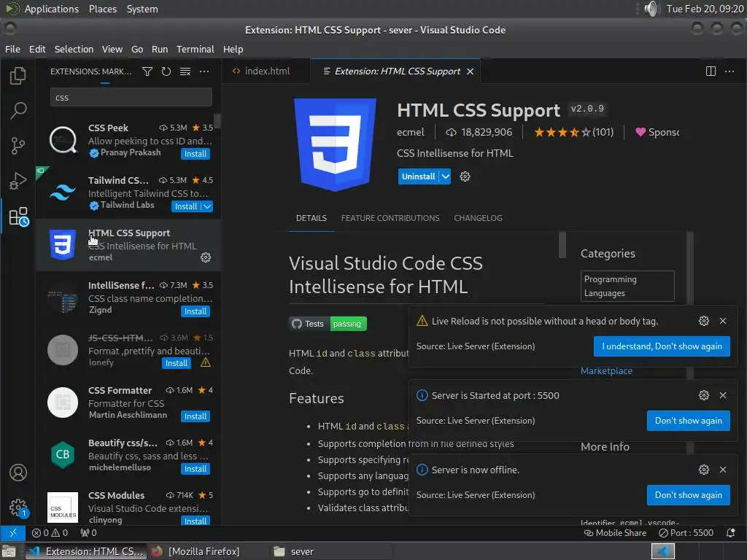Open the Accounts menu icon

click(x=18, y=472)
